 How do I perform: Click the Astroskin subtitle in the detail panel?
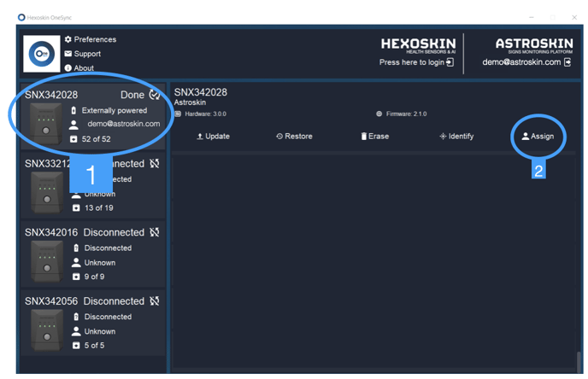click(x=190, y=102)
